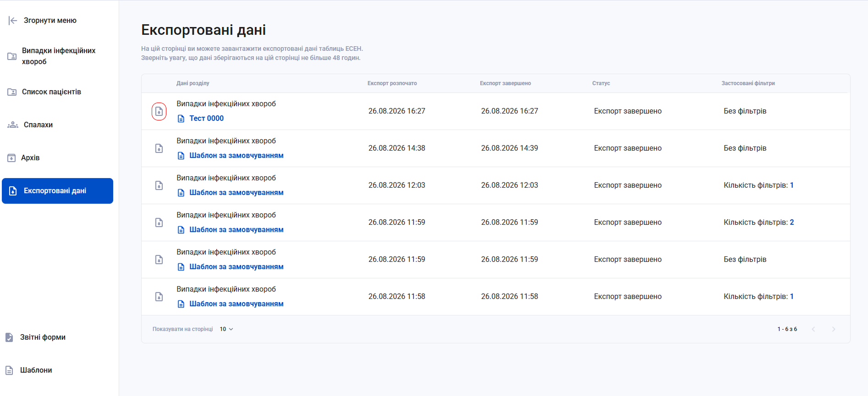Click the Статус column header
868x396 pixels.
(x=601, y=83)
